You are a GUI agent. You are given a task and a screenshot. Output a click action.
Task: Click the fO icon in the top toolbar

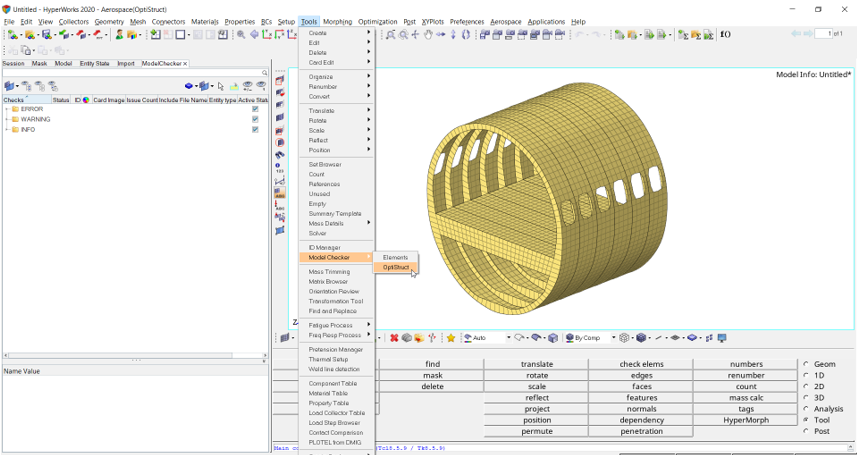click(725, 35)
